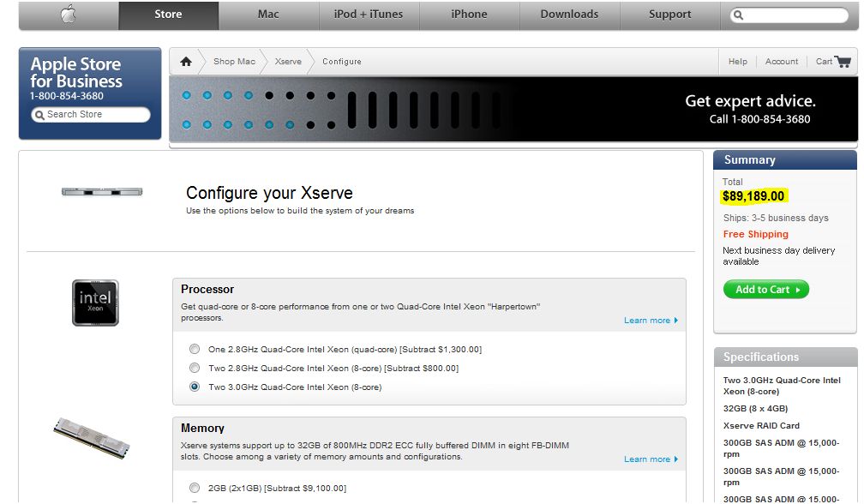The height and width of the screenshot is (504, 864).
Task: Open Learn more in Memory section
Action: pyautogui.click(x=651, y=459)
